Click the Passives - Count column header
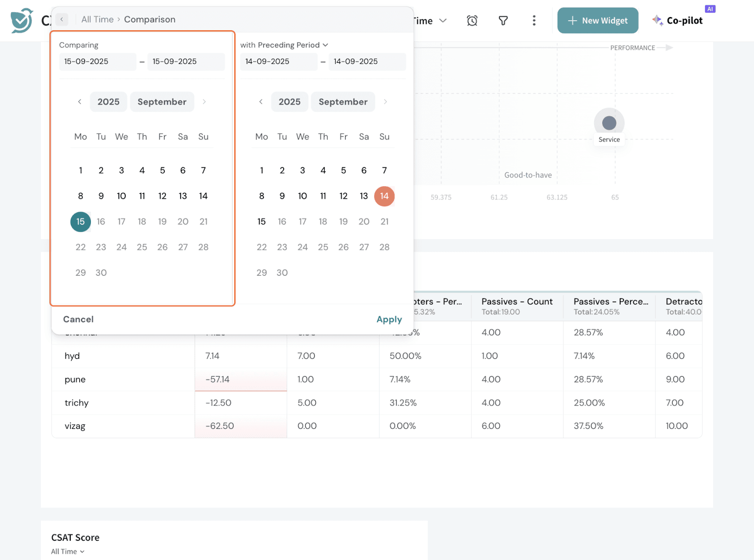The image size is (754, 560). tap(516, 302)
